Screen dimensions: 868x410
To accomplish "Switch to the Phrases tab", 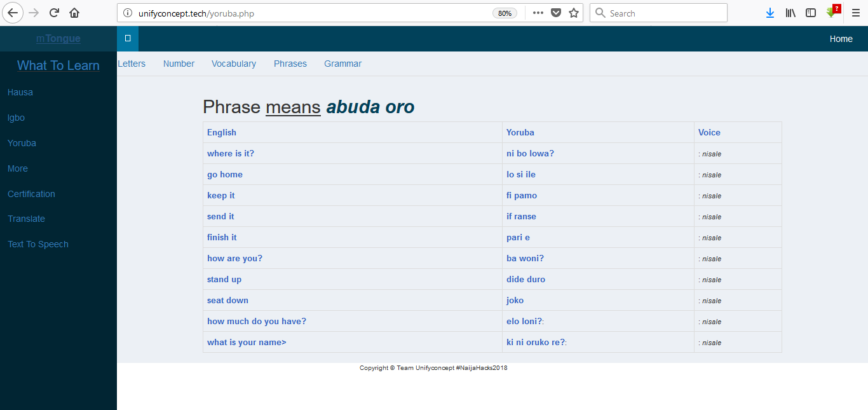I will [x=290, y=64].
